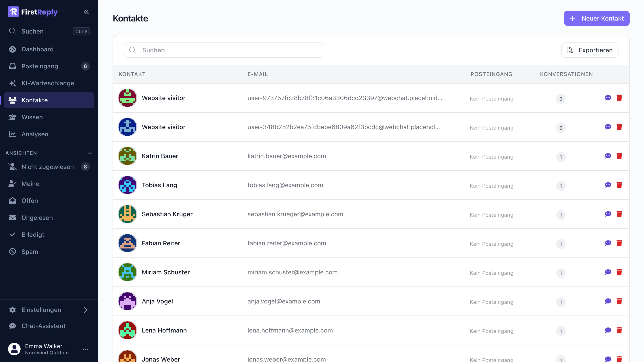This screenshot has height=362, width=644.
Task: Go to Posteingang in sidebar
Action: pos(49,66)
